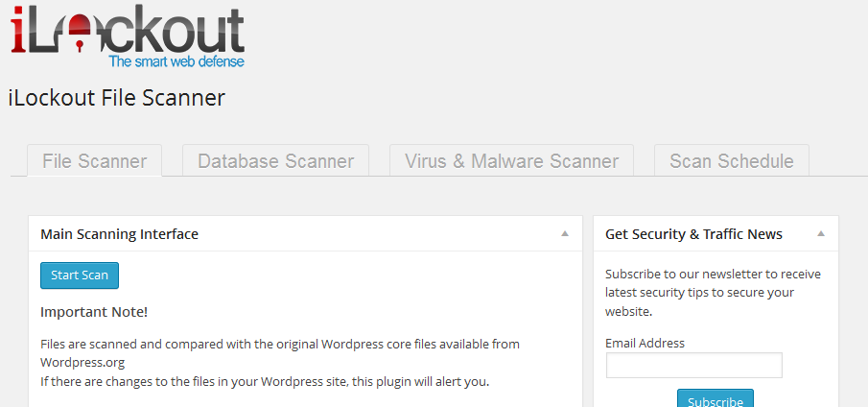
Task: Go to the Scan Schedule tab
Action: (x=731, y=161)
